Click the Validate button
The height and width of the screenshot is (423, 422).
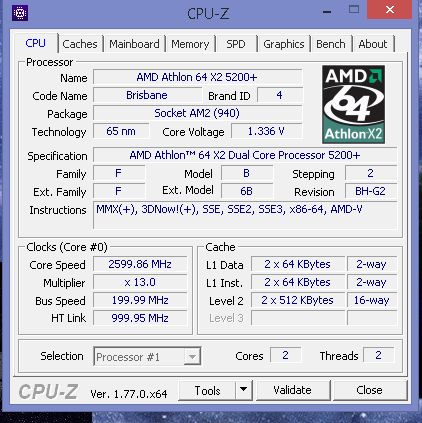(x=293, y=390)
